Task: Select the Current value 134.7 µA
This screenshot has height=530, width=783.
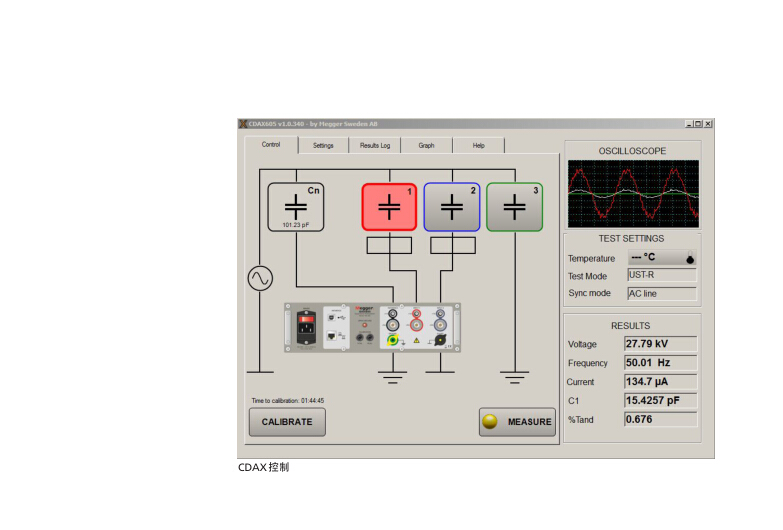Action: (x=661, y=382)
